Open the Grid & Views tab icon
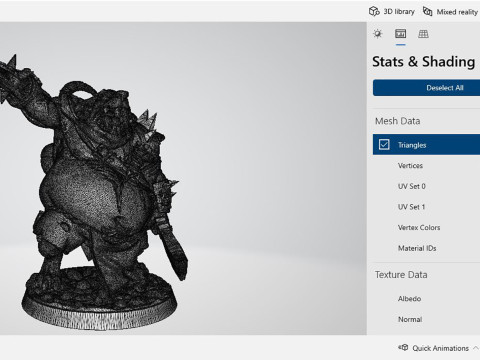Image resolution: width=480 pixels, height=360 pixels. [423, 34]
